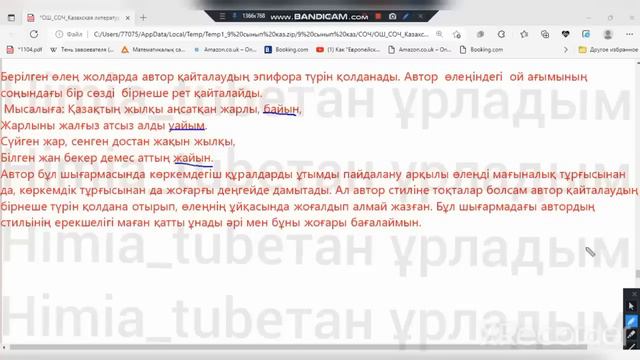
Task: Toggle the Bandicam bar pin icon
Action: tap(234, 16)
